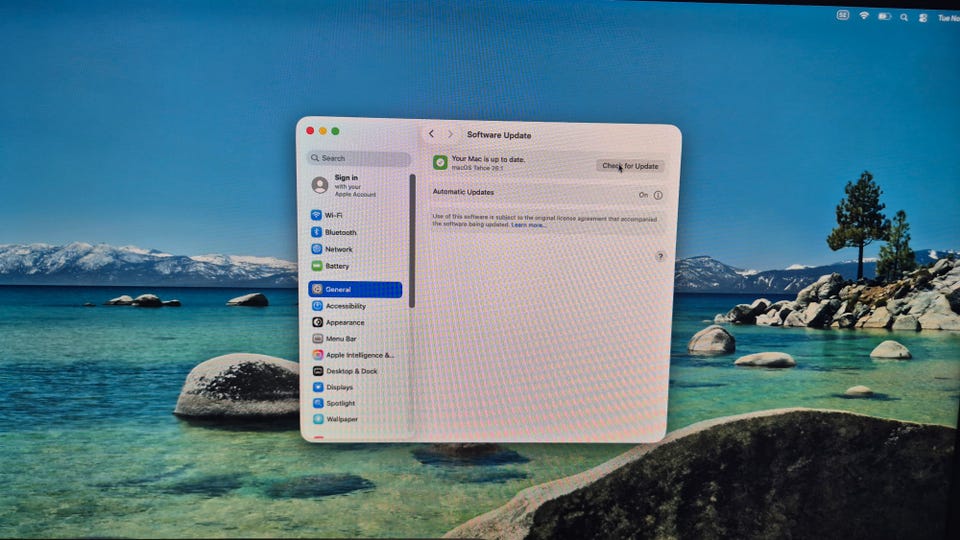
Task: Go back with the left chevron
Action: pyautogui.click(x=432, y=133)
